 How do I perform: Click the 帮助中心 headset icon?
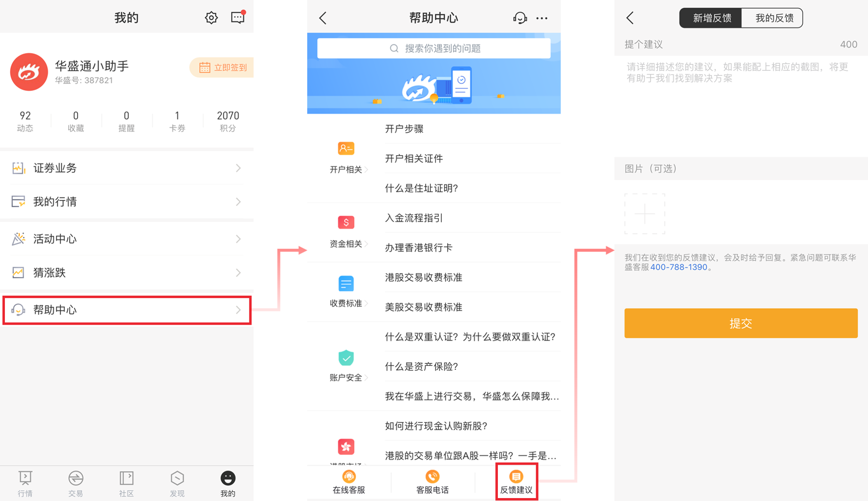point(19,310)
